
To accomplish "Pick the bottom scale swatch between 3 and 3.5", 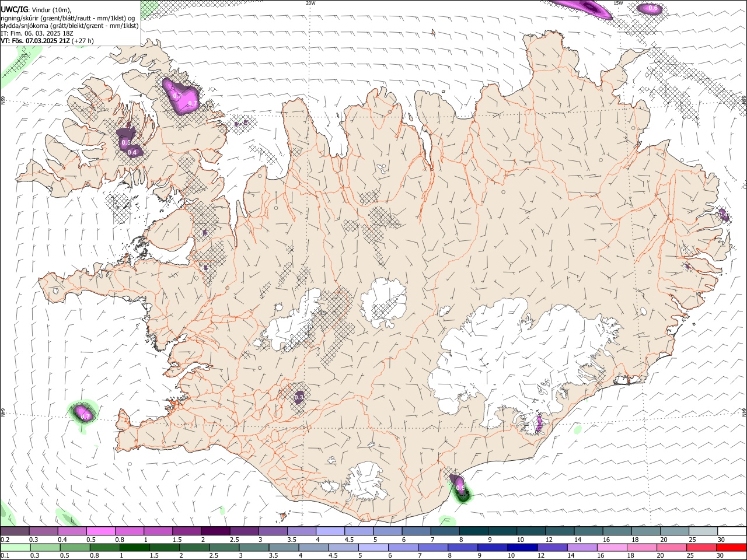I will (x=254, y=547).
